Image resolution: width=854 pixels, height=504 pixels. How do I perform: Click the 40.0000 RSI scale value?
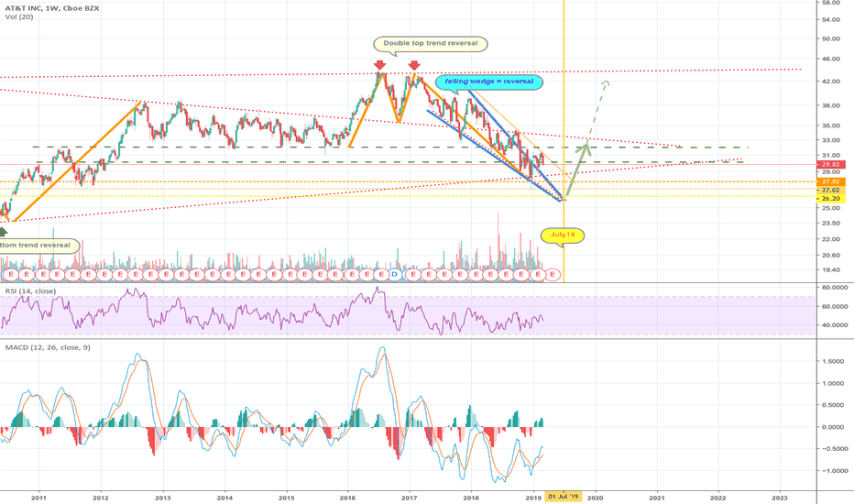[x=834, y=325]
